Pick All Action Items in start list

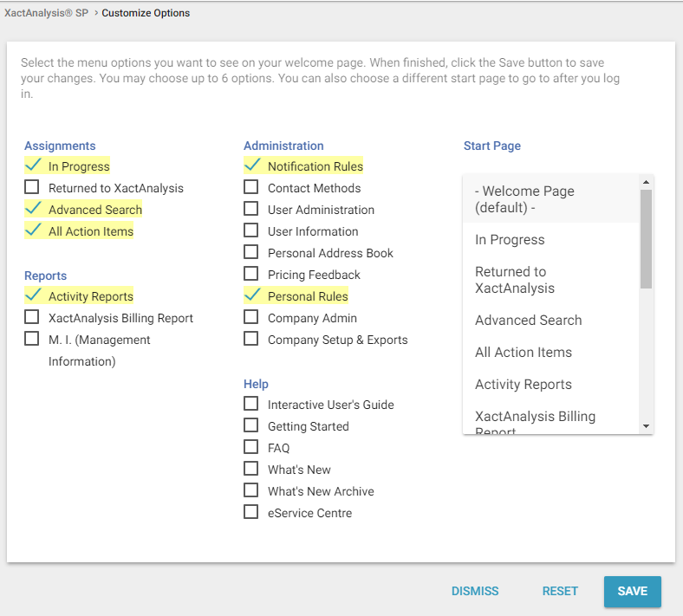click(x=524, y=352)
